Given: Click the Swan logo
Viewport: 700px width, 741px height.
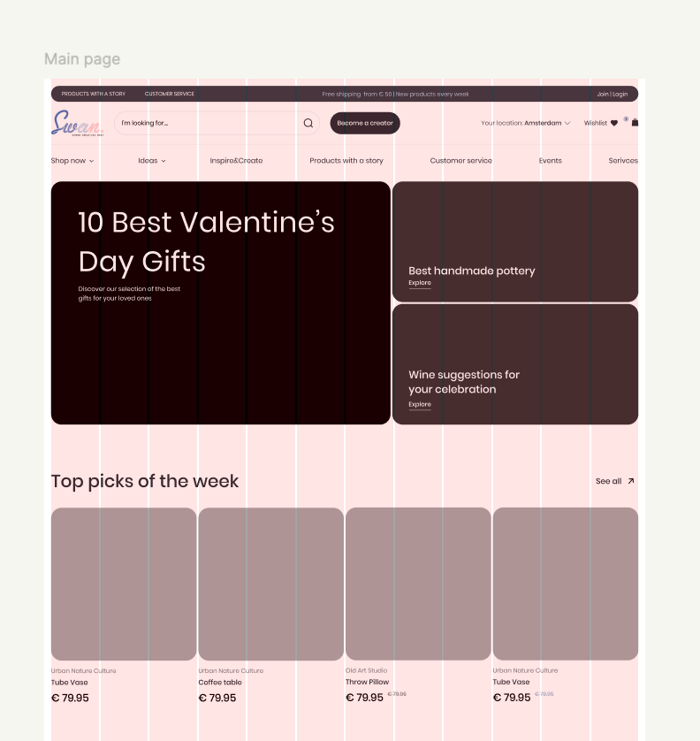Looking at the screenshot, I should pos(77,123).
